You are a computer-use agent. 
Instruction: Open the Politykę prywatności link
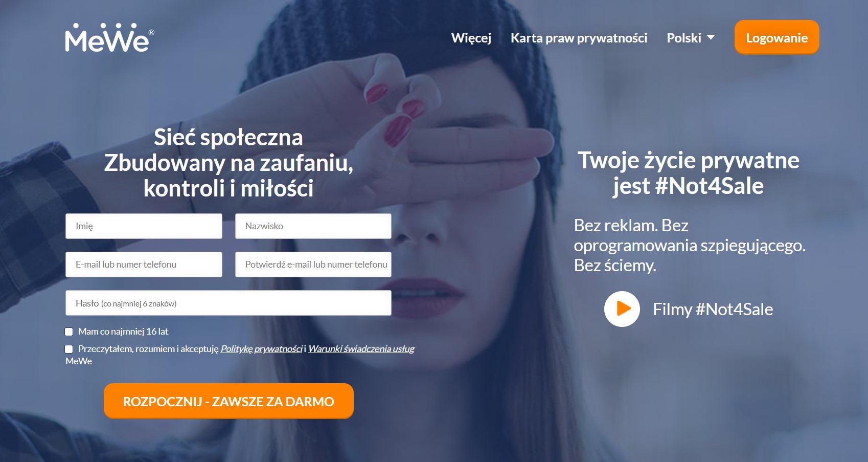click(262, 349)
